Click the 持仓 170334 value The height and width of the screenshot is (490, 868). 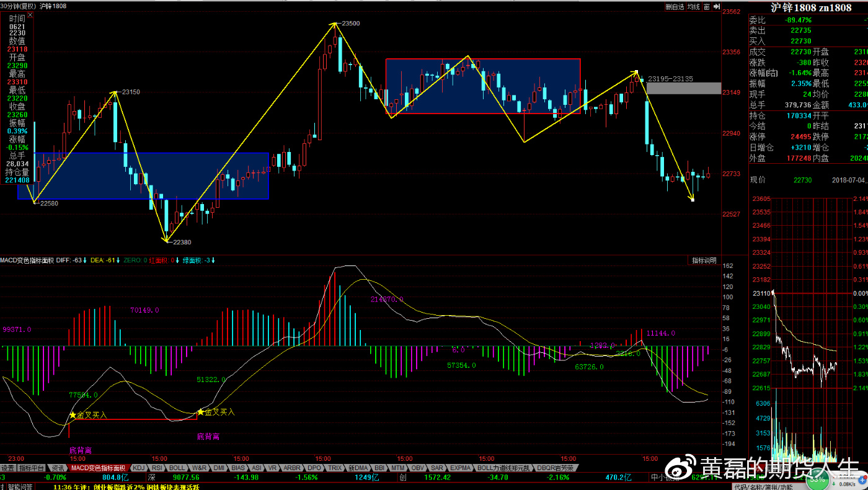click(x=799, y=115)
